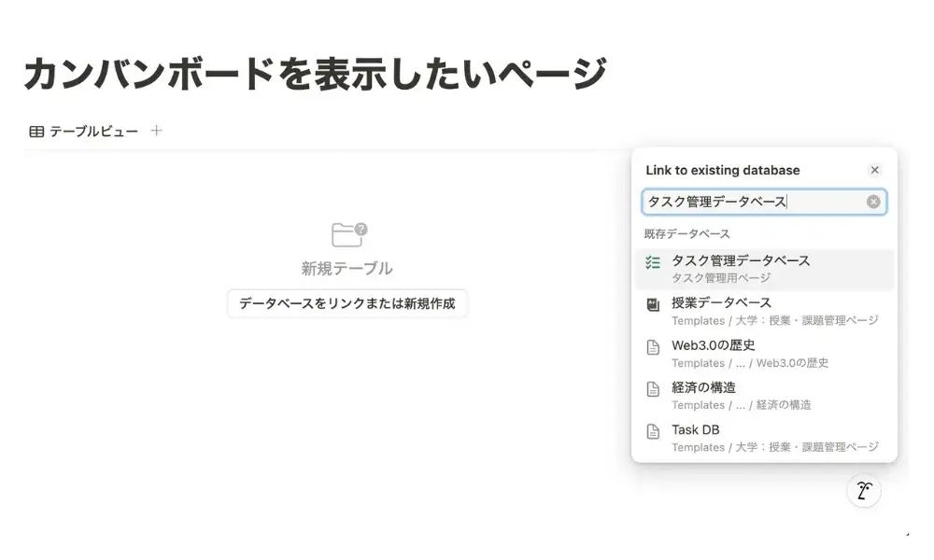Select Task DB from results
The height and width of the screenshot is (560, 934).
click(x=765, y=438)
